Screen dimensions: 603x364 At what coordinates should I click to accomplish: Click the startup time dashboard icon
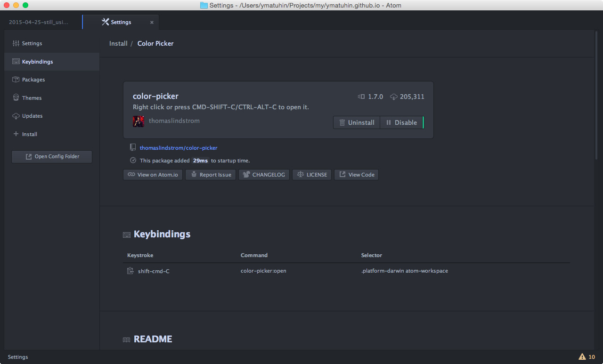(133, 160)
